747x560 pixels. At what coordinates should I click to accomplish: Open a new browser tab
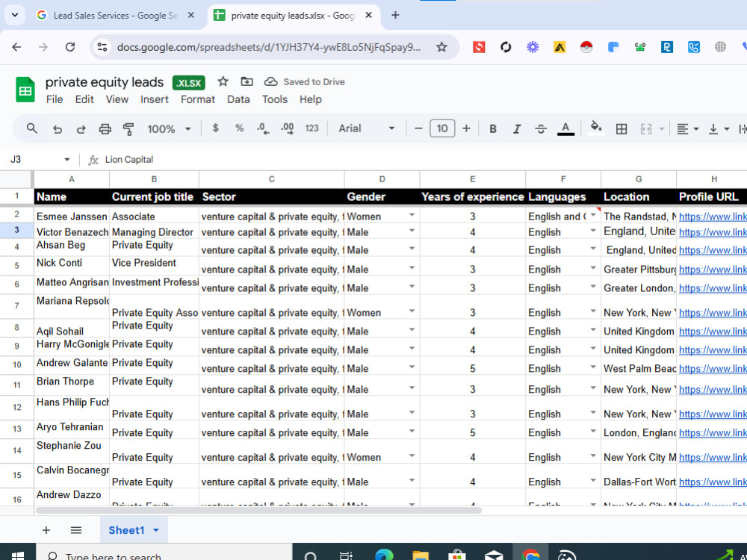click(395, 15)
